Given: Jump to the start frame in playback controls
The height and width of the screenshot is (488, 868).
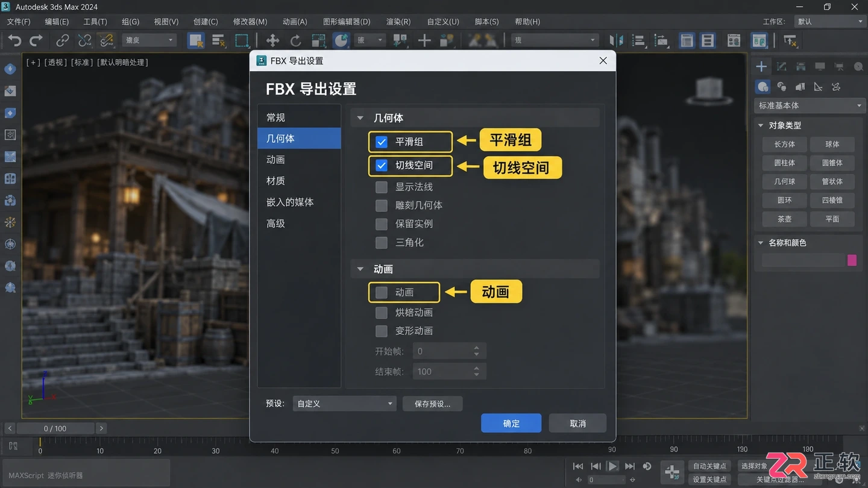Looking at the screenshot, I should tap(577, 466).
